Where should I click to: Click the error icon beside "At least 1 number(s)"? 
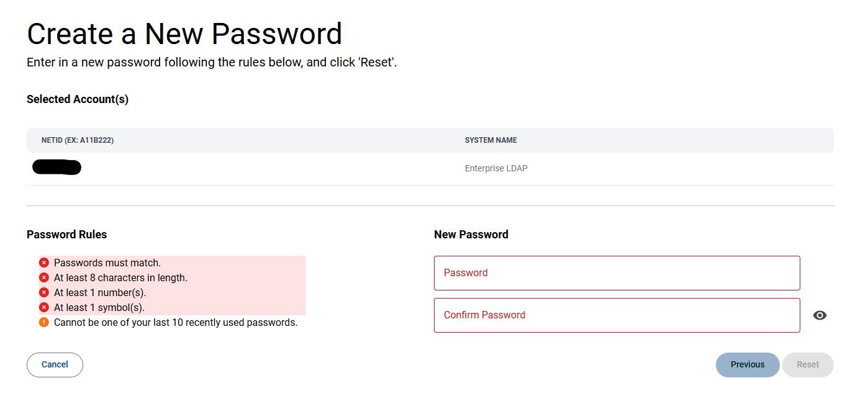click(43, 292)
